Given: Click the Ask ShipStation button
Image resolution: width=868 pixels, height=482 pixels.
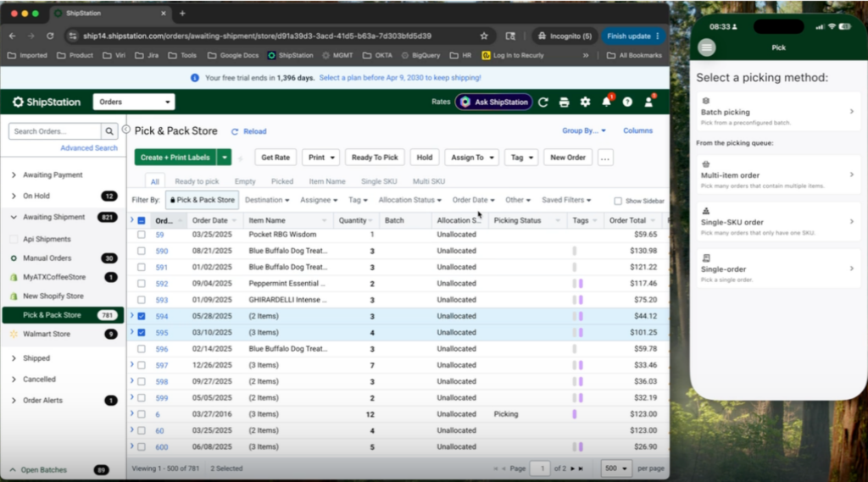Looking at the screenshot, I should [x=494, y=102].
